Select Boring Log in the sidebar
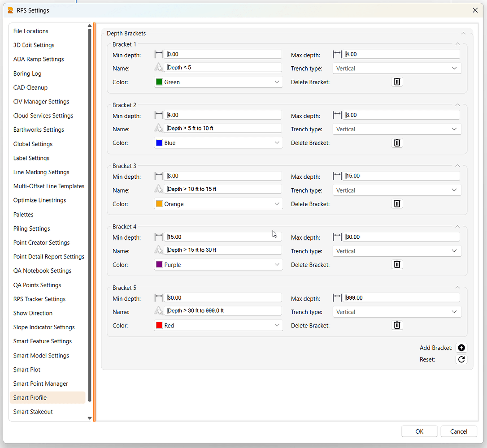This screenshot has width=487, height=448. [48, 73]
